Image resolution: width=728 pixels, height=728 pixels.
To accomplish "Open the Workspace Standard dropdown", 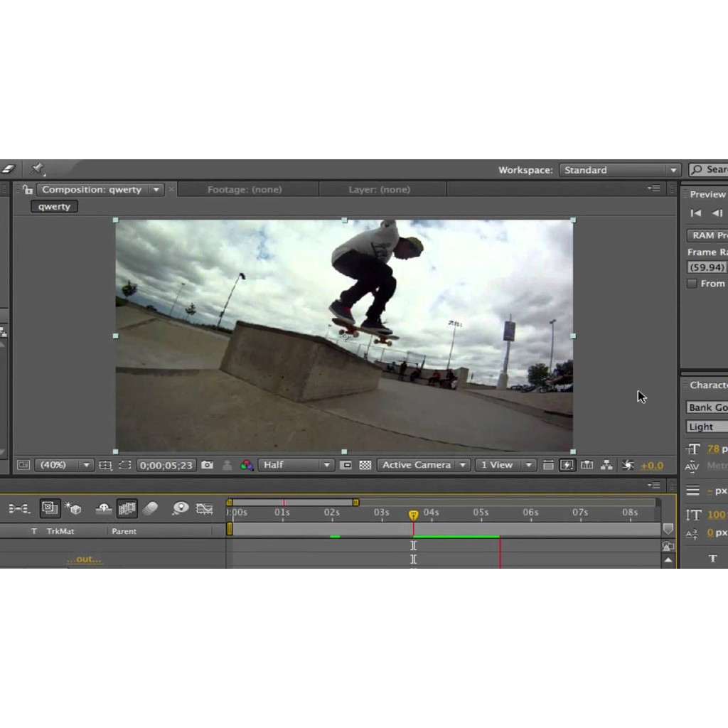I will pos(620,170).
